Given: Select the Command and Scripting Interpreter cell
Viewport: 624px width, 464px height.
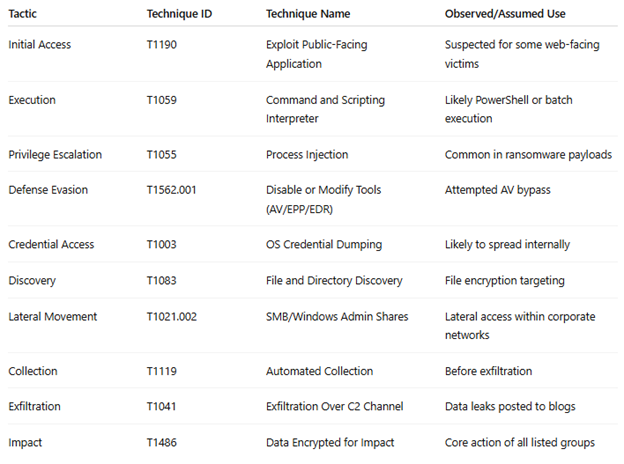Looking at the screenshot, I should (326, 109).
